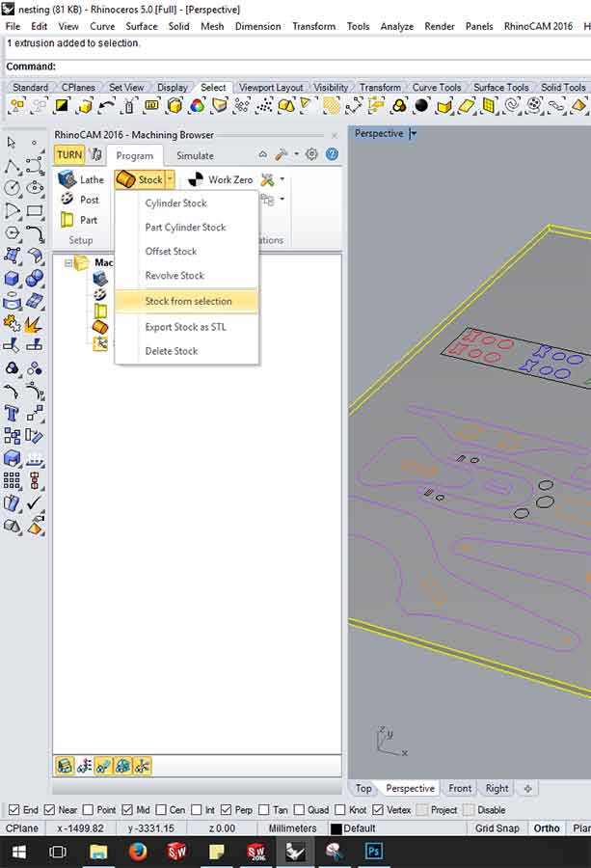Image resolution: width=591 pixels, height=868 pixels.
Task: Click the black sphere icon in Select toolbar
Action: click(421, 105)
